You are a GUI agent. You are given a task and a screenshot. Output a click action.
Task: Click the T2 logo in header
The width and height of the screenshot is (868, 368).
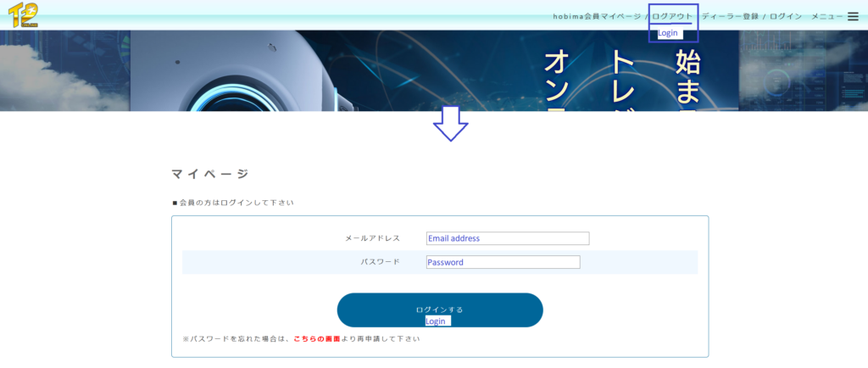(23, 15)
